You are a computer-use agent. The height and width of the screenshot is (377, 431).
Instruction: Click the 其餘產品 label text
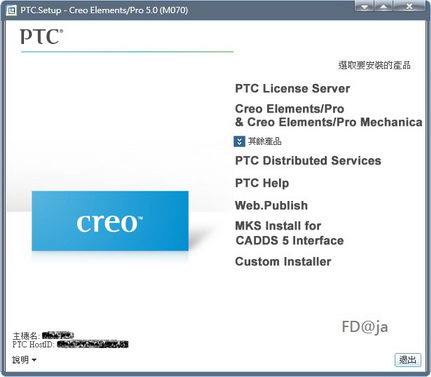click(x=265, y=141)
